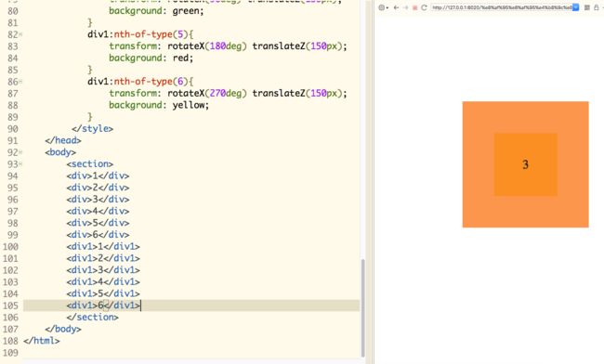Click the closing html tag on line 108
This screenshot has width=604, height=364.
pyautogui.click(x=42, y=341)
